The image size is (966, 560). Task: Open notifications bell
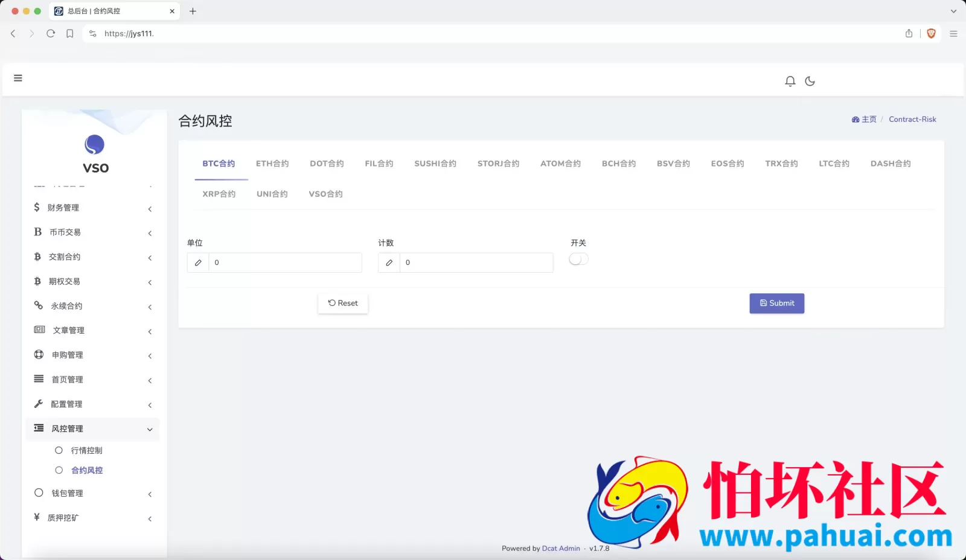[790, 81]
